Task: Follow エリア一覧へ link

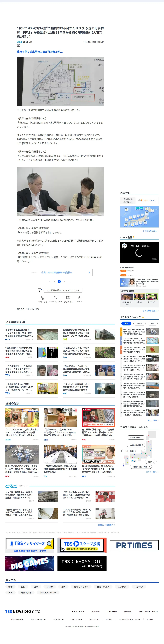Action: tap(152, 472)
